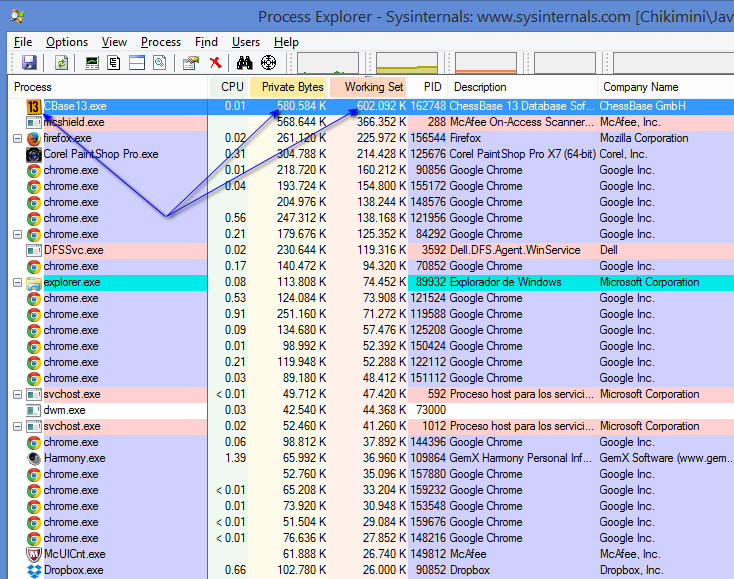The height and width of the screenshot is (579, 734).
Task: Click PID 73000 of dwm.exe
Action: [x=431, y=410]
